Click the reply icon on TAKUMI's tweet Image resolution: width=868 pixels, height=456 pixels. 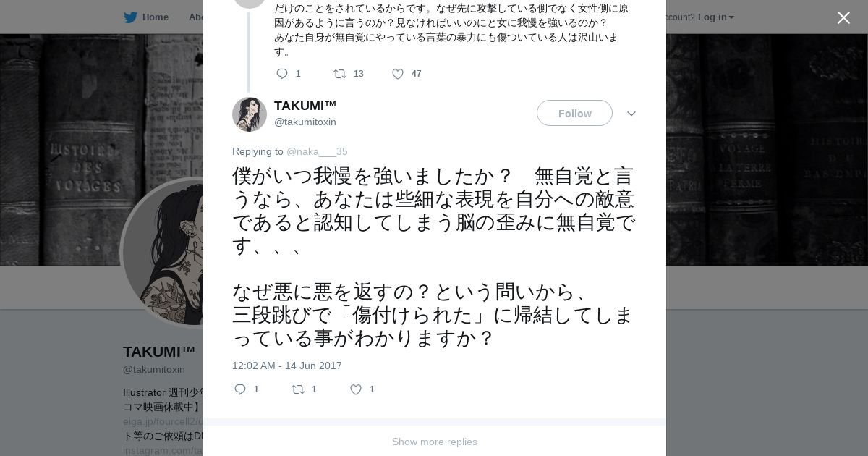pyautogui.click(x=240, y=389)
